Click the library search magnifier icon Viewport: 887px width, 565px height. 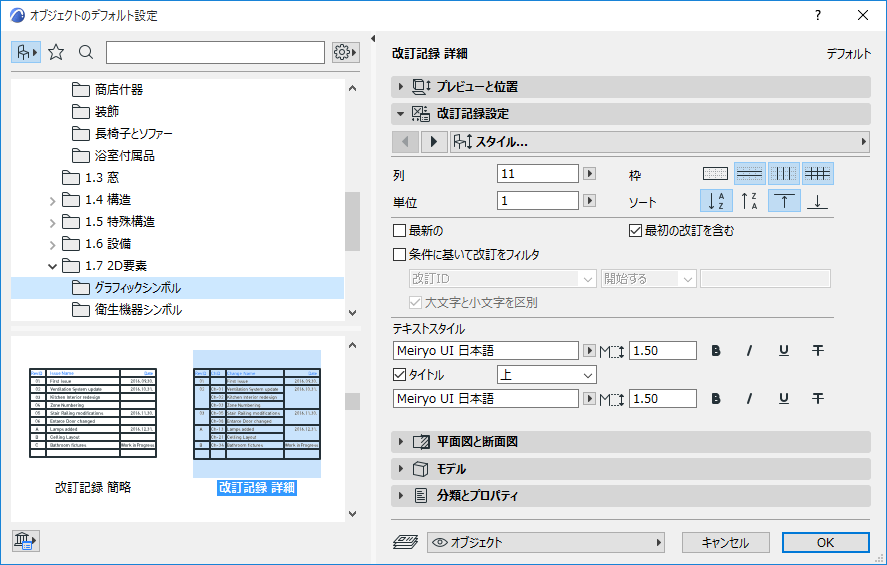point(86,52)
